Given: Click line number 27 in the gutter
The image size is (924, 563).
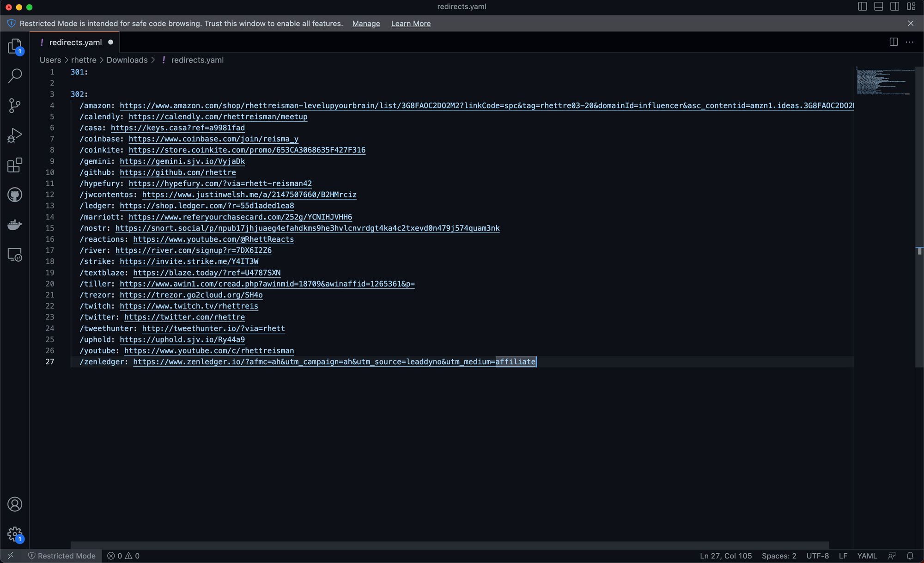Looking at the screenshot, I should [50, 361].
